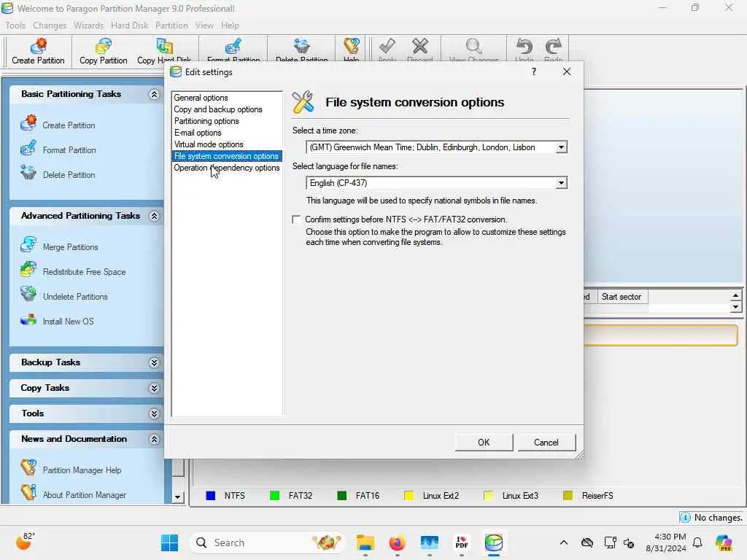Close the Edit settings dialog
This screenshot has height=560, width=747.
tap(566, 71)
